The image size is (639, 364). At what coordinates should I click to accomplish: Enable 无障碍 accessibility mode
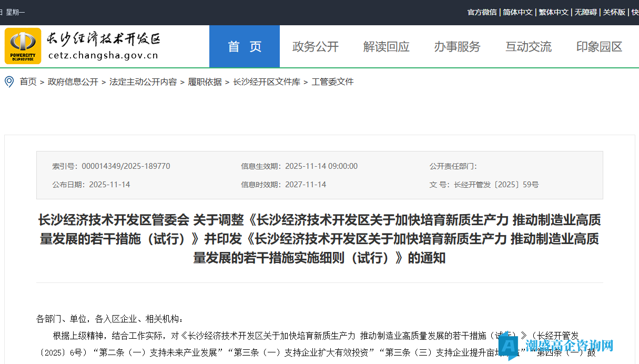(585, 12)
